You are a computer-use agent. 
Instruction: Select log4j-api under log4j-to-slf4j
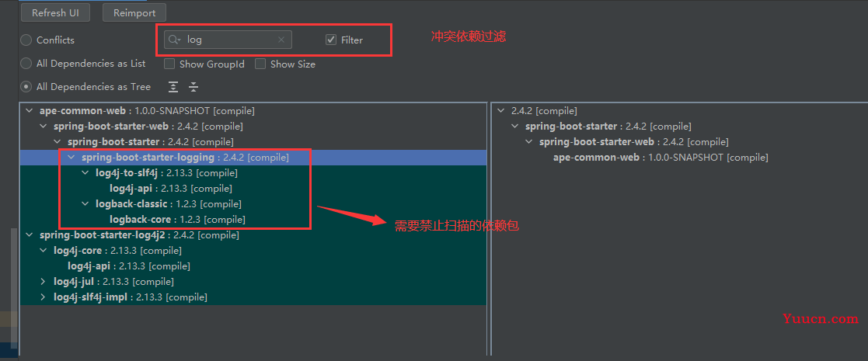pos(253,189)
